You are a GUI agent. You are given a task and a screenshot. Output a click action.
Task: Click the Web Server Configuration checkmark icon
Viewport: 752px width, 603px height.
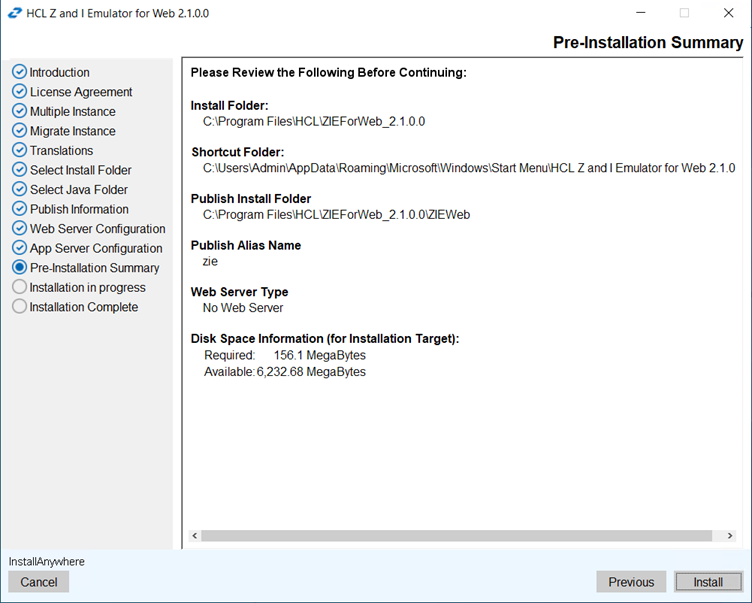pos(19,228)
